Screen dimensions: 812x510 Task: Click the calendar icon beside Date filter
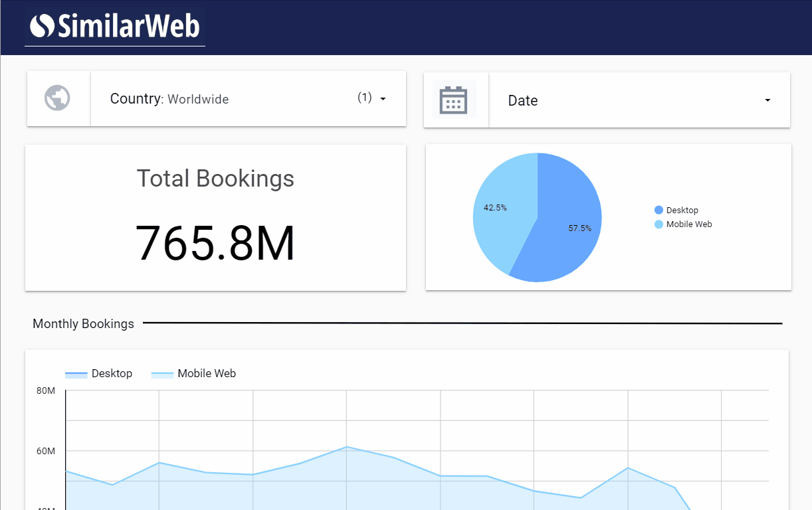[455, 99]
